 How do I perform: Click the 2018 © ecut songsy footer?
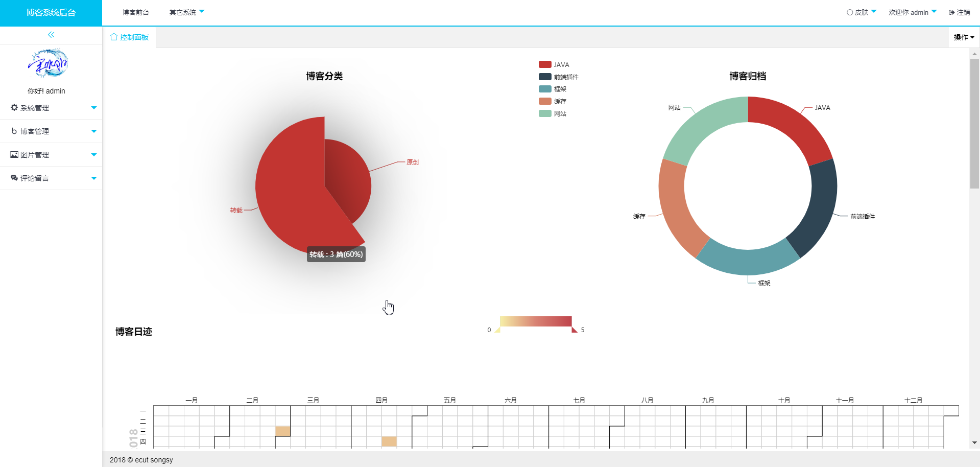click(x=141, y=460)
